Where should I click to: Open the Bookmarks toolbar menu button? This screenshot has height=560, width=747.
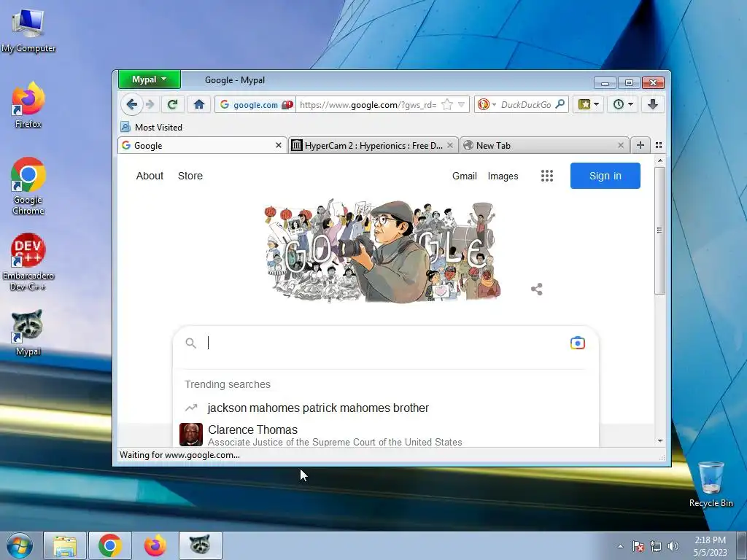(589, 104)
